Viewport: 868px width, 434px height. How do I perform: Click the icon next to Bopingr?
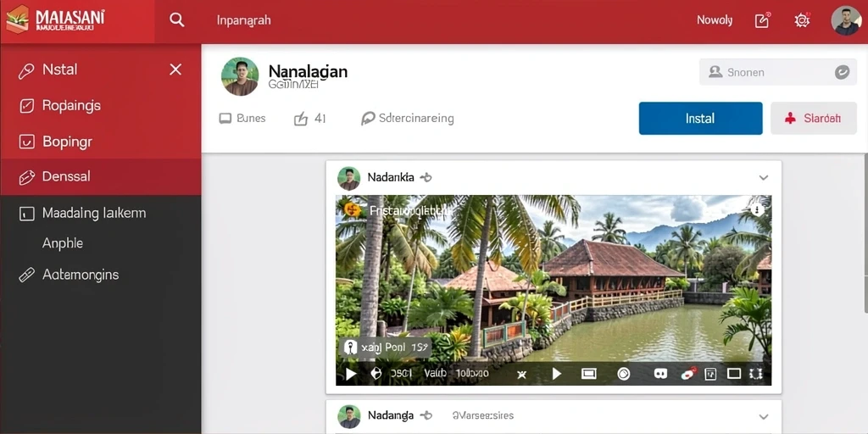[26, 142]
